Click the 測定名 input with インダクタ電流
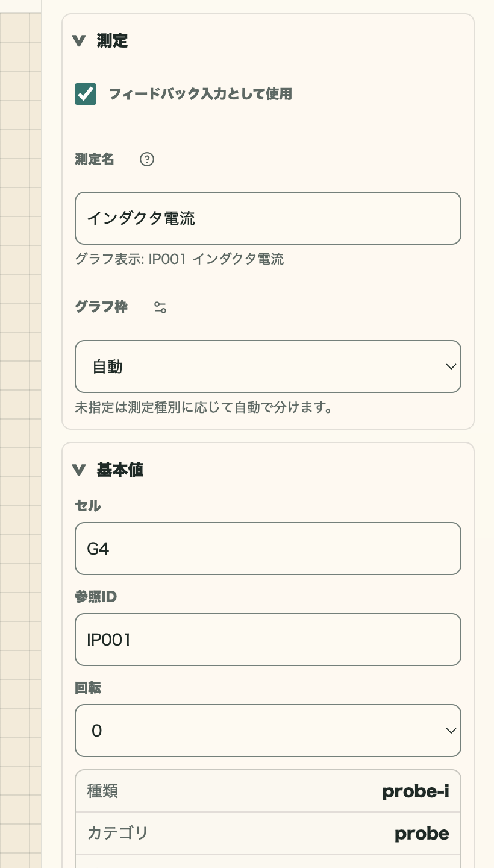The width and height of the screenshot is (494, 868). [x=268, y=218]
